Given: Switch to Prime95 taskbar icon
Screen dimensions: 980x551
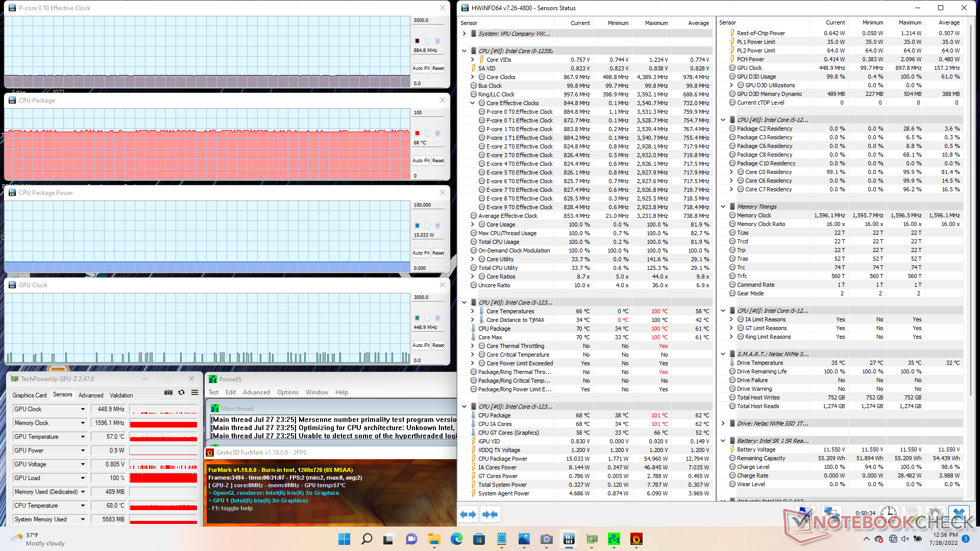Looking at the screenshot, I should 614,539.
